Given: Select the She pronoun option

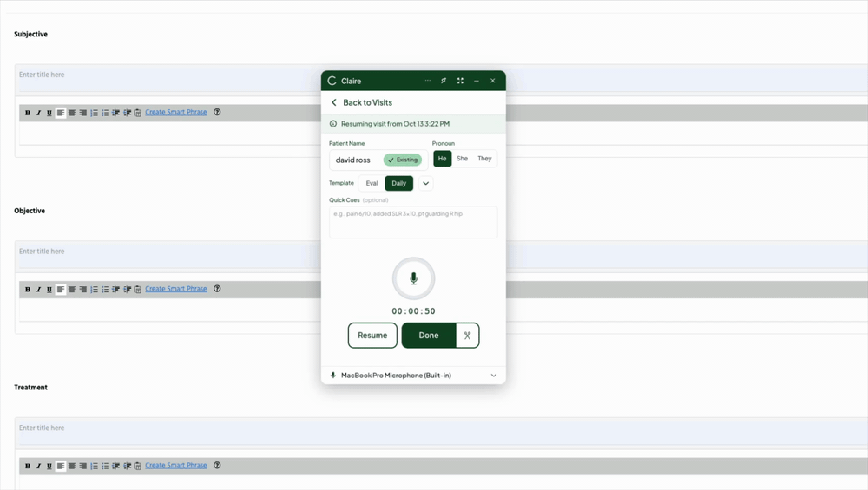Looking at the screenshot, I should (x=463, y=159).
